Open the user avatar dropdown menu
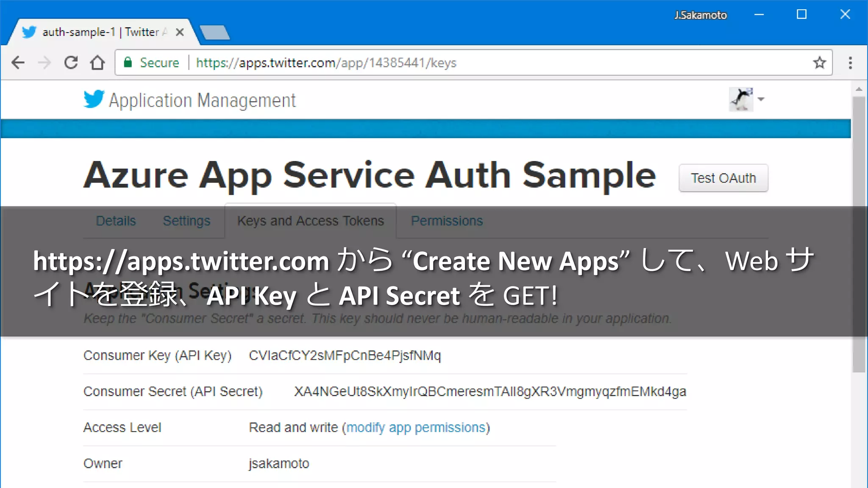868x488 pixels. (761, 100)
